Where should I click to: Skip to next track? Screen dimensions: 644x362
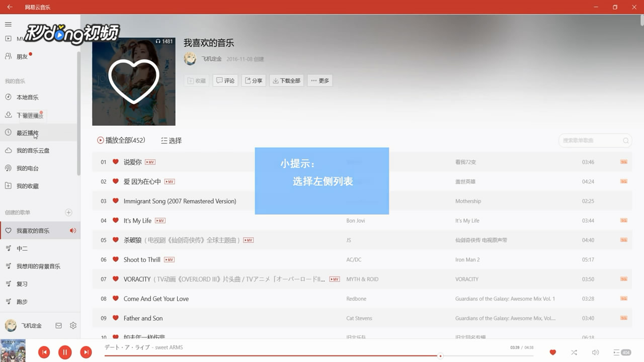86,352
